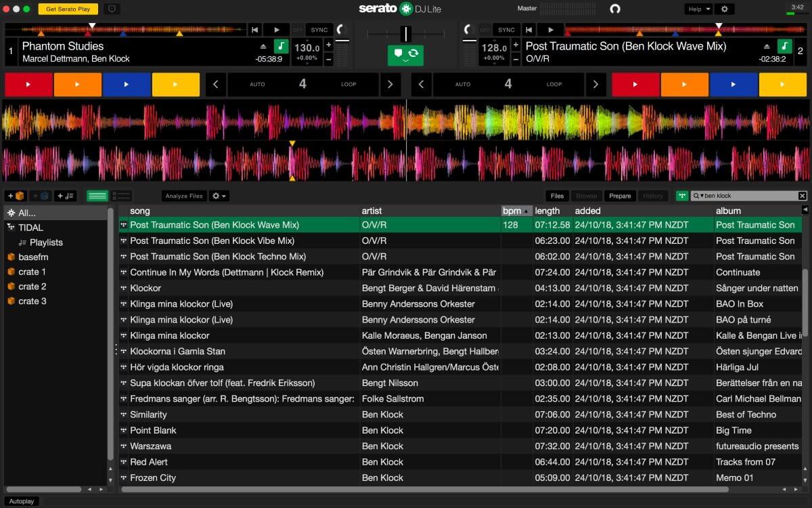Click the eject icon next to Phantom Studies

pos(264,47)
